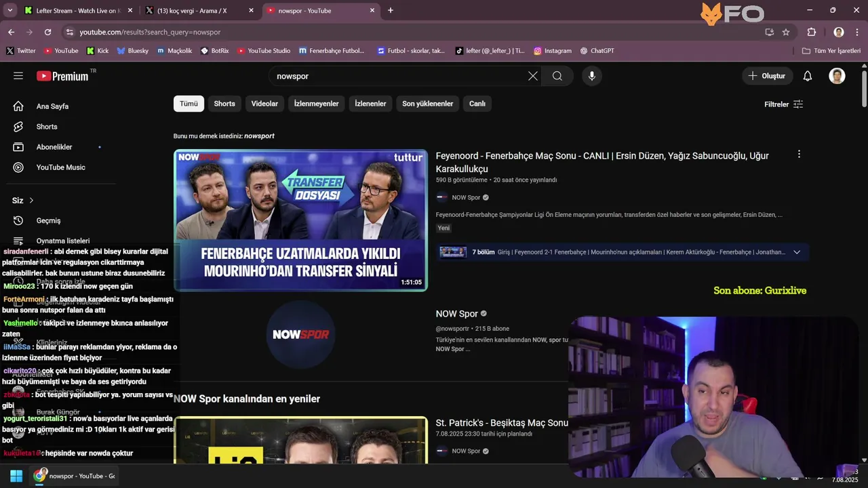868x488 pixels.
Task: Click the site info icon in the address bar
Action: [69, 32]
